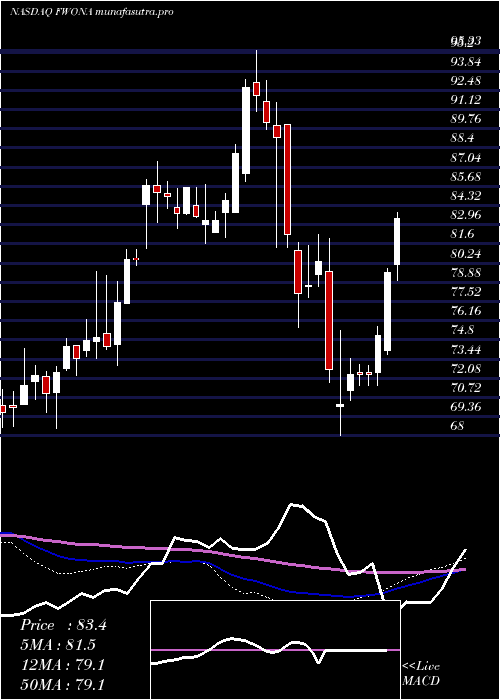Click the 78.88 price axis label
Screen dimensions: 500x700
pos(466,272)
